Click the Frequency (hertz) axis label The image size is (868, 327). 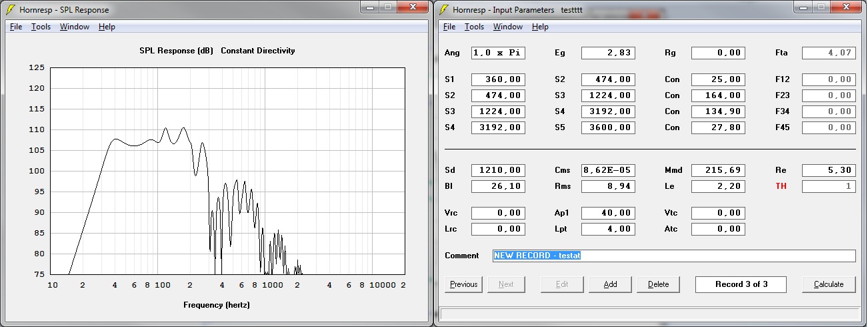tap(217, 305)
